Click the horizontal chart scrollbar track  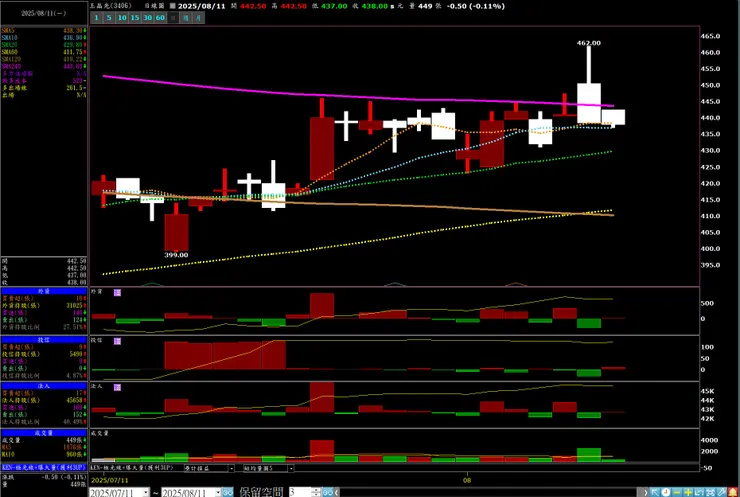coord(488,492)
